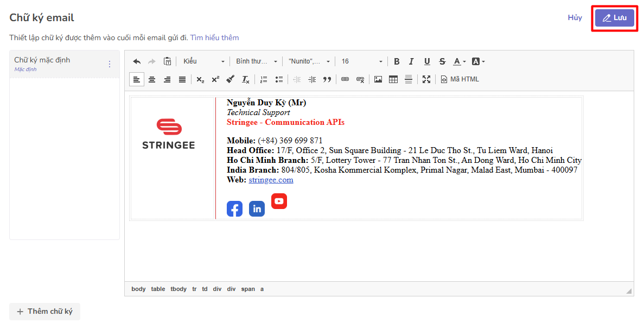This screenshot has height=329, width=644.
Task: Click the copy formatting paintbrush icon
Action: (230, 79)
